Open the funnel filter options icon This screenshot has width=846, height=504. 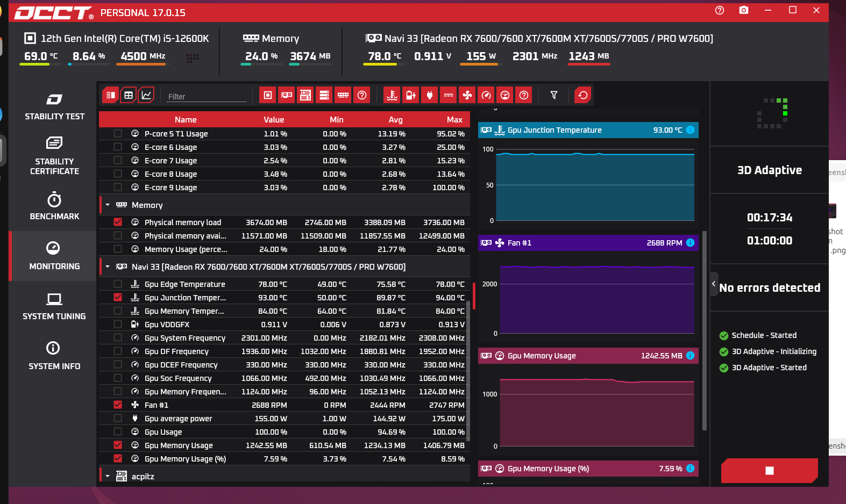click(x=554, y=95)
